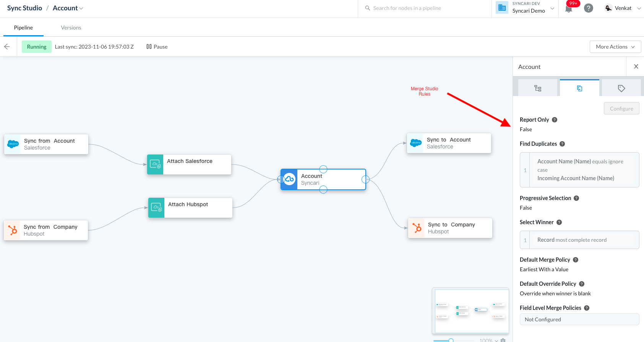Open the merge rules tab icon in Account panel
The image size is (644, 342).
pyautogui.click(x=579, y=88)
